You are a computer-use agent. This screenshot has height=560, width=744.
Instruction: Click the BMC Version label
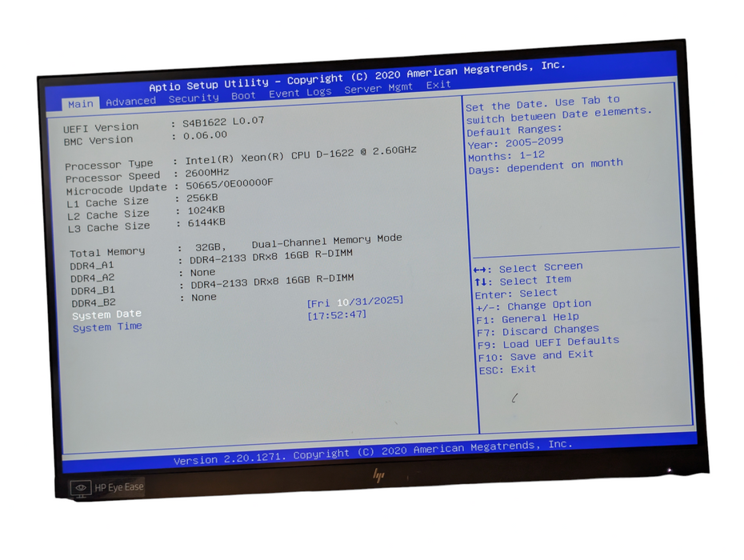point(98,141)
